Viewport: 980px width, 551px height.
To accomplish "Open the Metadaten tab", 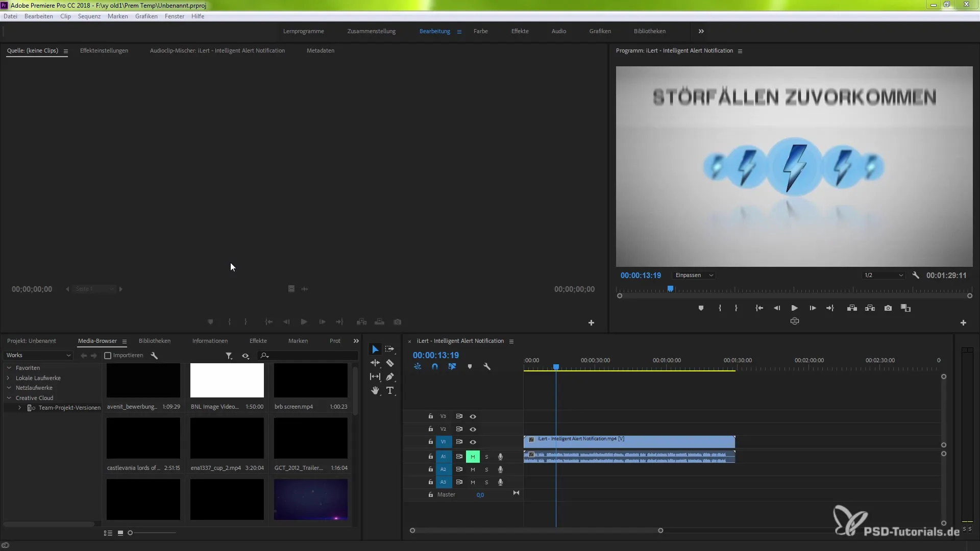I will tap(321, 51).
